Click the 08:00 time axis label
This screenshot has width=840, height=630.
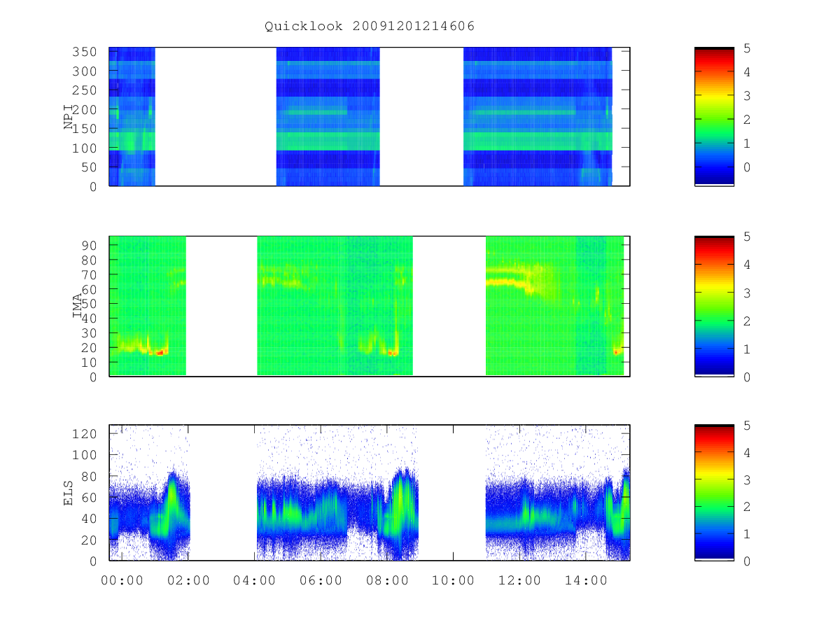(x=387, y=580)
